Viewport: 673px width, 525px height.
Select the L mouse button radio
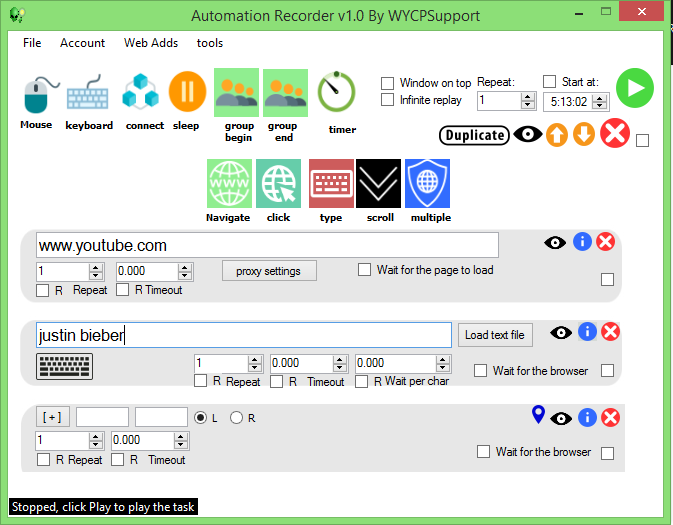[200, 418]
